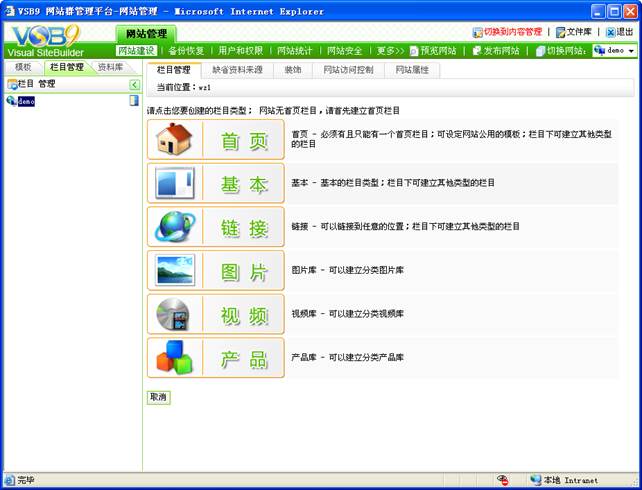Screen dimensions: 642x490
Task: Expand the 更多>> menu
Action: coord(390,51)
